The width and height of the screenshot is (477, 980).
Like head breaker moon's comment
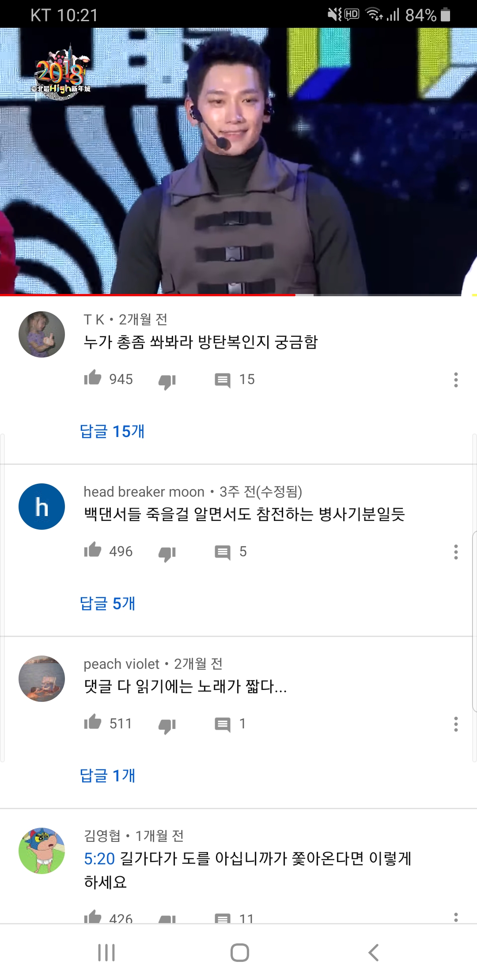tap(93, 550)
